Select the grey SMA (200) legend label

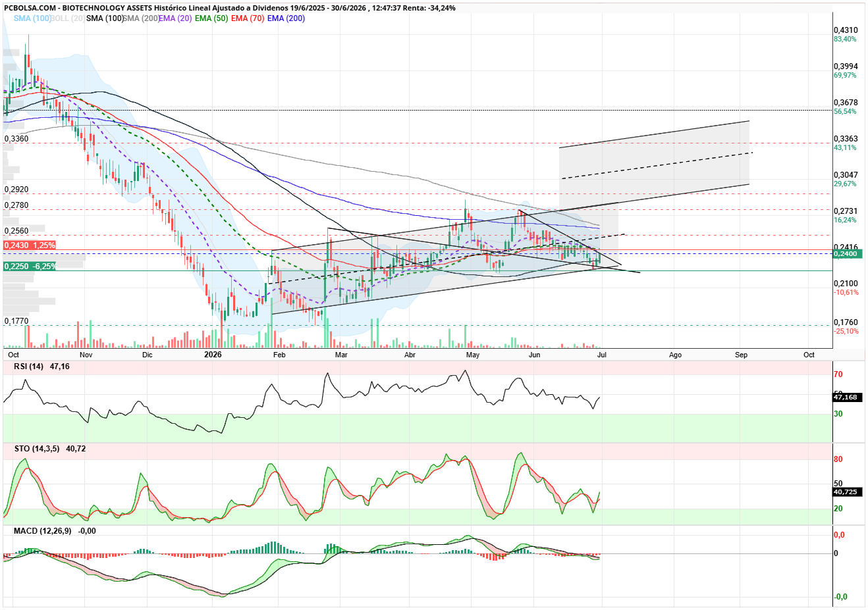(x=140, y=18)
